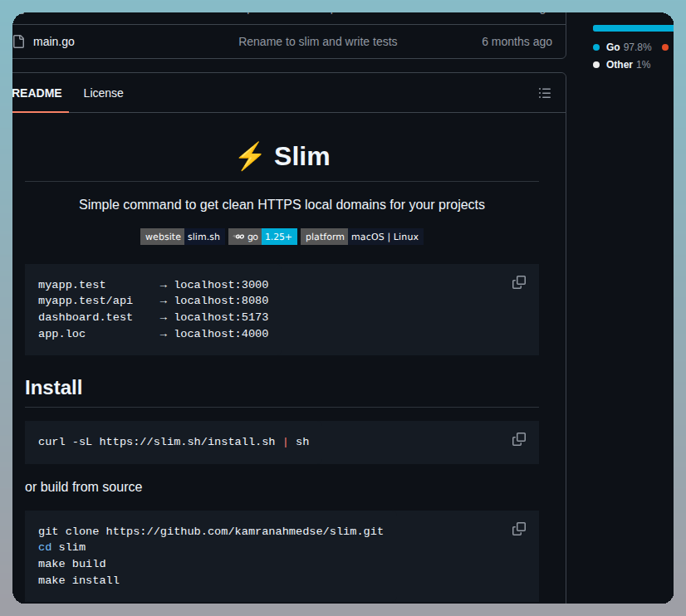Click the Install section heading
The height and width of the screenshot is (616, 686).
[53, 388]
